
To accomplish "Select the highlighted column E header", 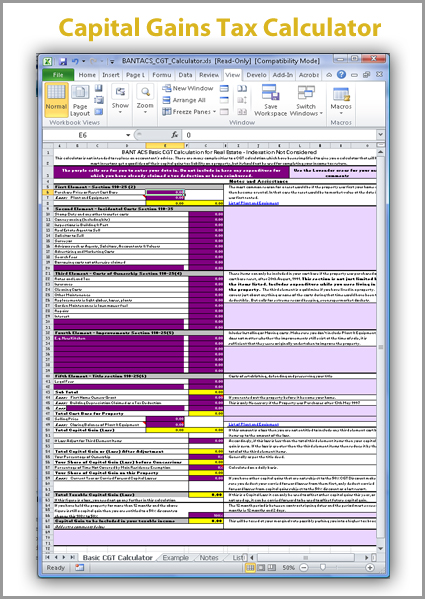I will 165,146.
